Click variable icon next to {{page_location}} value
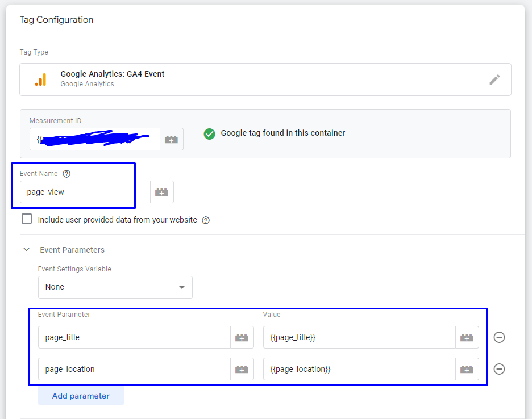This screenshot has width=532, height=419. (467, 368)
